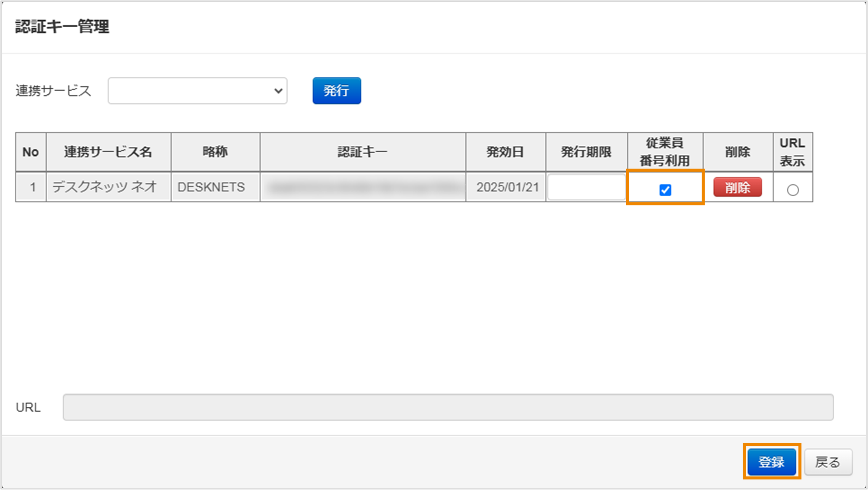Click the 発効日 column header
The width and height of the screenshot is (868, 492).
coord(505,152)
